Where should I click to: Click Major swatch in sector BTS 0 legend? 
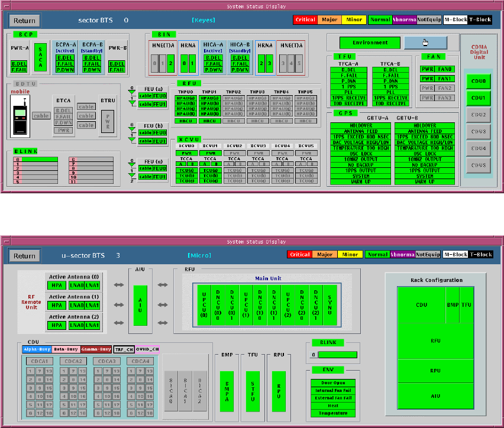point(329,20)
